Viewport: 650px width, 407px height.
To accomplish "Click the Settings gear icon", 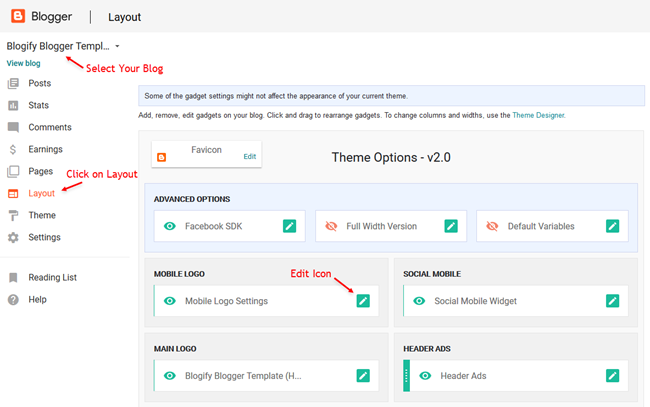I will click(x=13, y=237).
